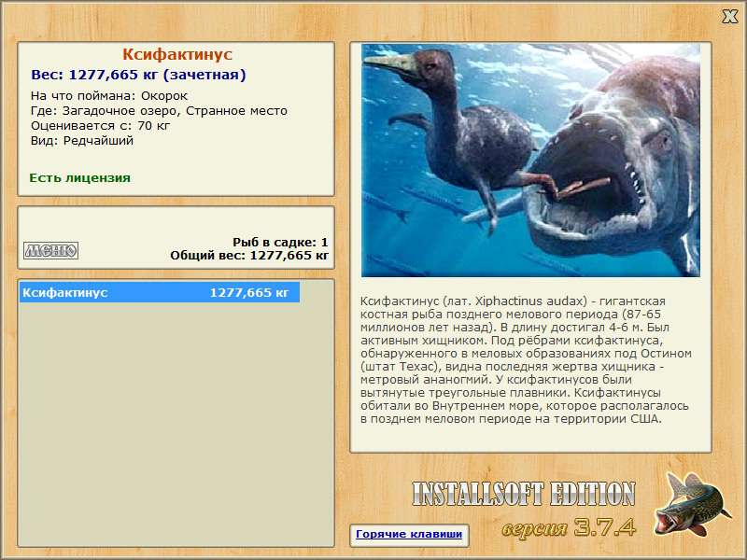Click the weight line 'Вес: 1277,665 кг (зачетная)'
The height and width of the screenshot is (560, 747).
point(138,75)
